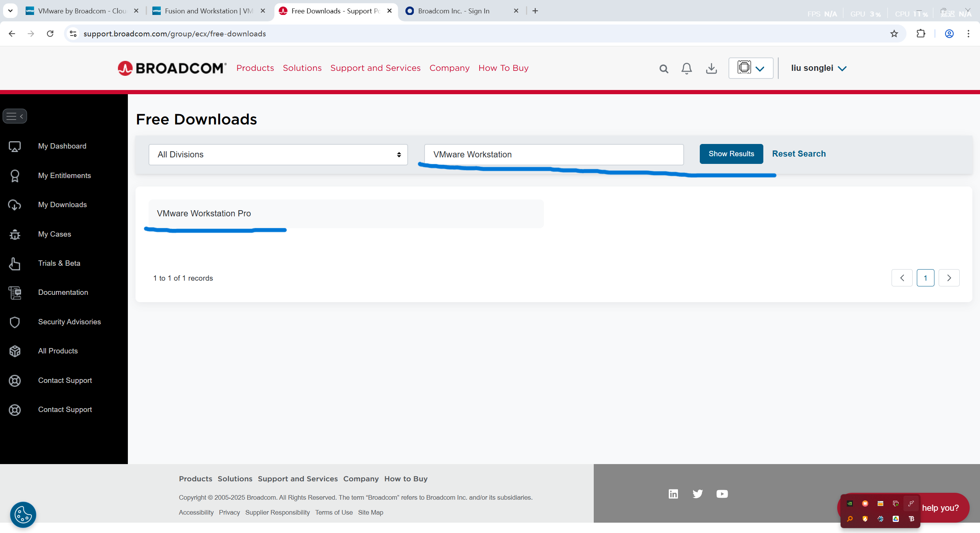This screenshot has width=980, height=533.
Task: Open notifications bell icon
Action: (686, 69)
